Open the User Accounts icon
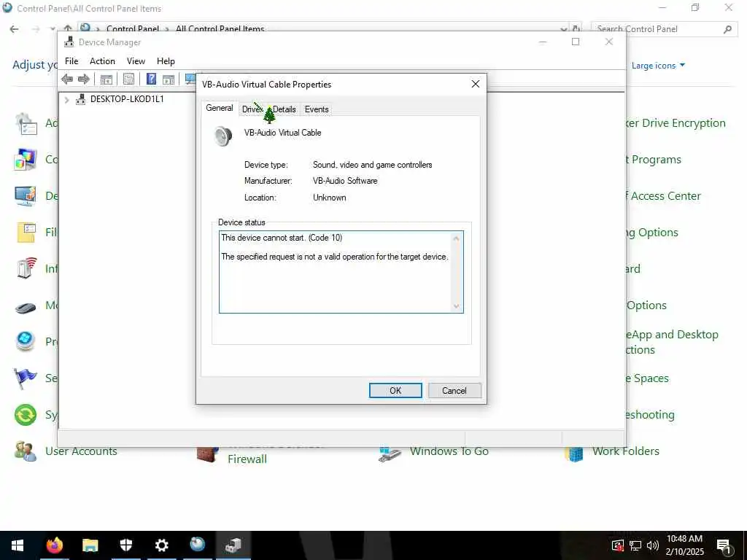Viewport: 747px width, 560px height. 26,451
